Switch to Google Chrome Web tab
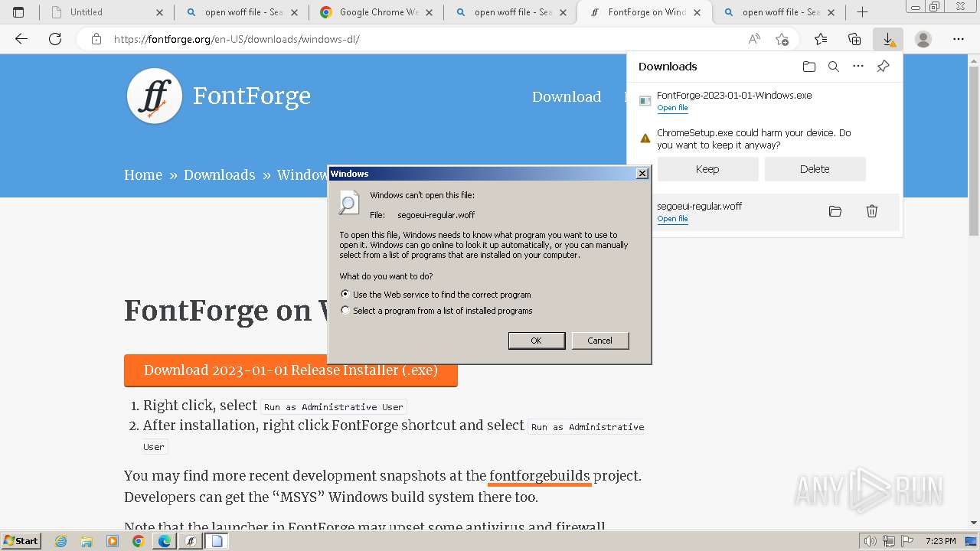The width and height of the screenshot is (980, 551). 376,12
